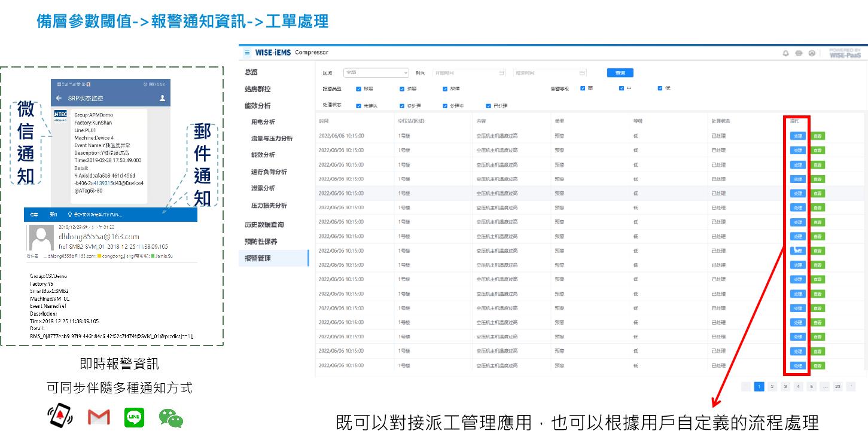This screenshot has height=437, width=868.
Task: Select 流量与压力分析 in the sidebar
Action: point(273,139)
